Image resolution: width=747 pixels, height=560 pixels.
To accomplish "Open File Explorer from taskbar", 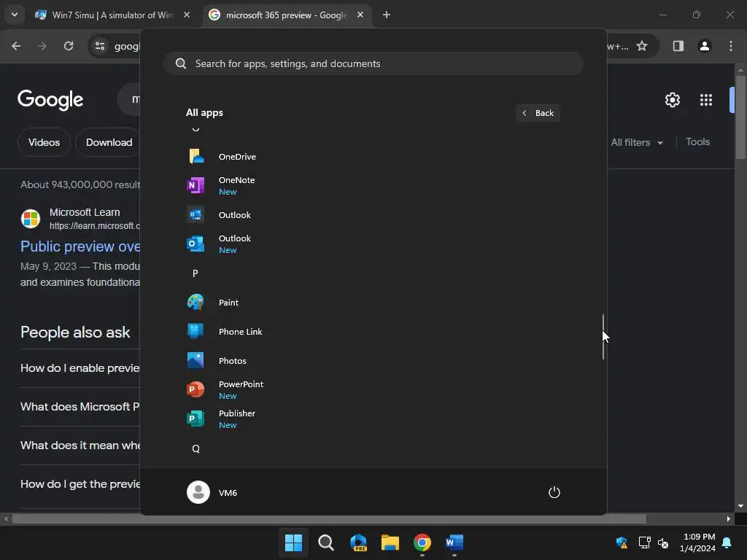I will pos(390,542).
